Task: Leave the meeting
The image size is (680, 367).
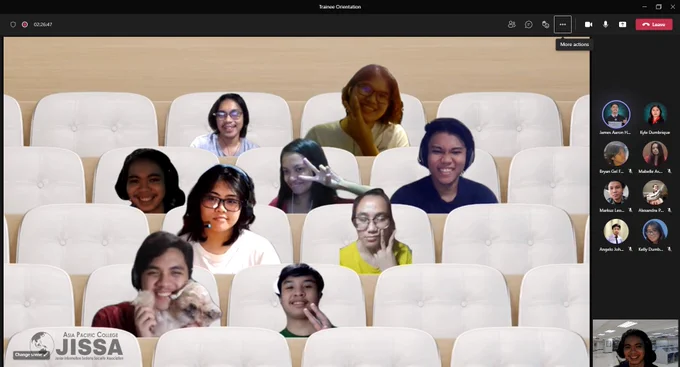Action: tap(654, 24)
